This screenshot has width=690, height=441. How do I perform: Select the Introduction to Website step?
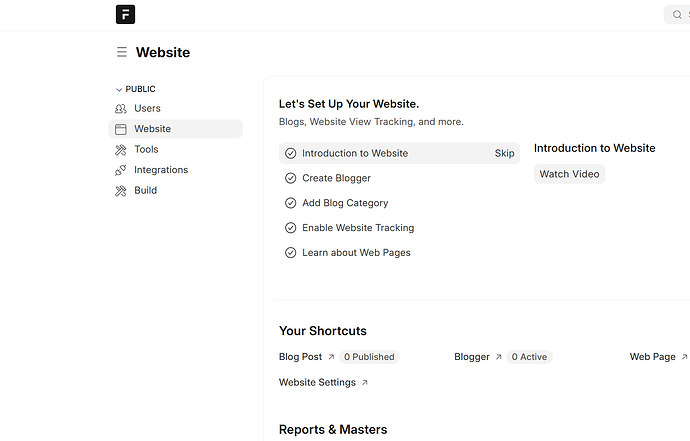tap(355, 153)
